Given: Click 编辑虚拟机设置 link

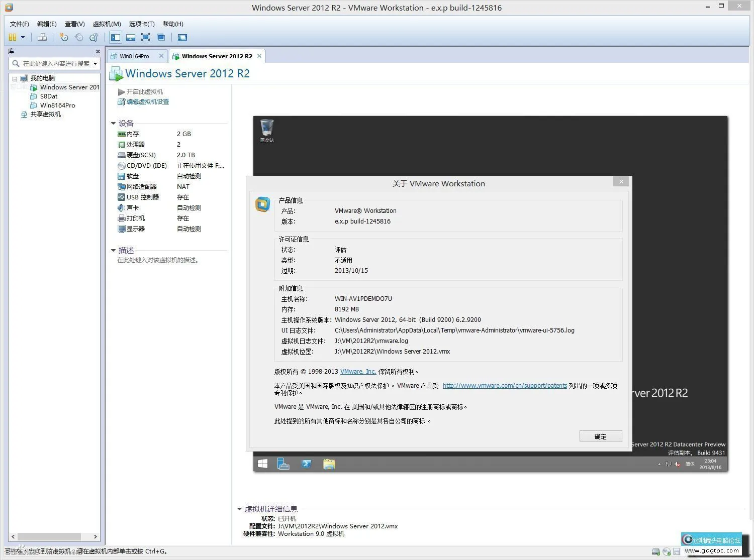Looking at the screenshot, I should click(x=147, y=101).
